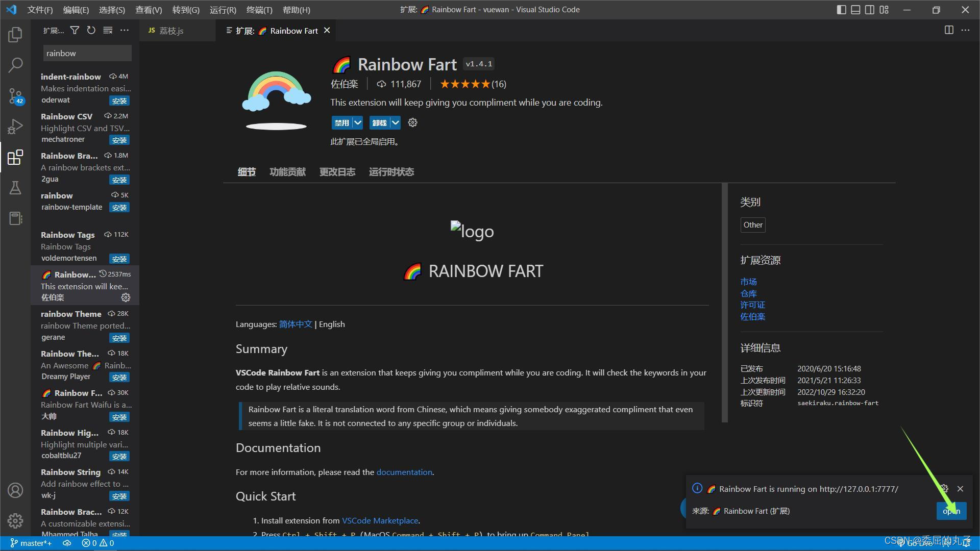Open the Terminal menu
Image resolution: width=980 pixels, height=551 pixels.
click(x=259, y=10)
